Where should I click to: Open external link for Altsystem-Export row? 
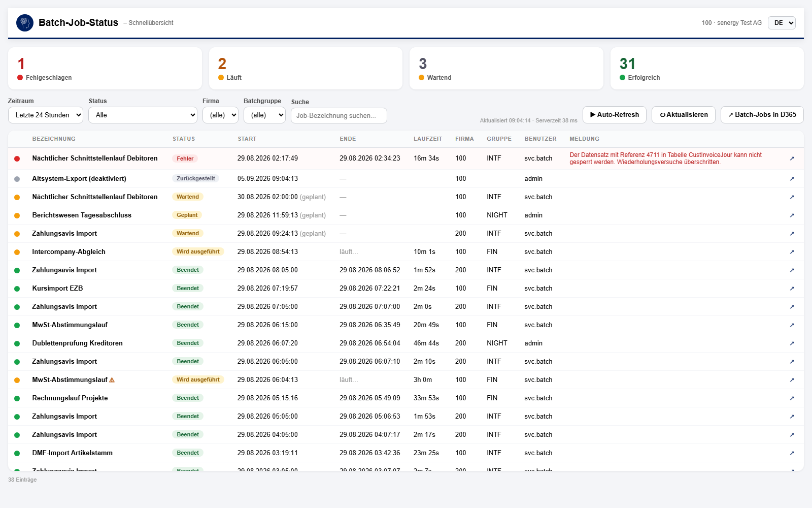click(x=792, y=179)
